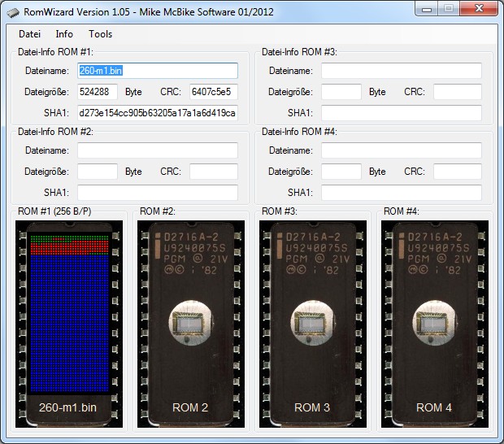Open the Info menu
Image resolution: width=504 pixels, height=444 pixels.
pyautogui.click(x=64, y=34)
